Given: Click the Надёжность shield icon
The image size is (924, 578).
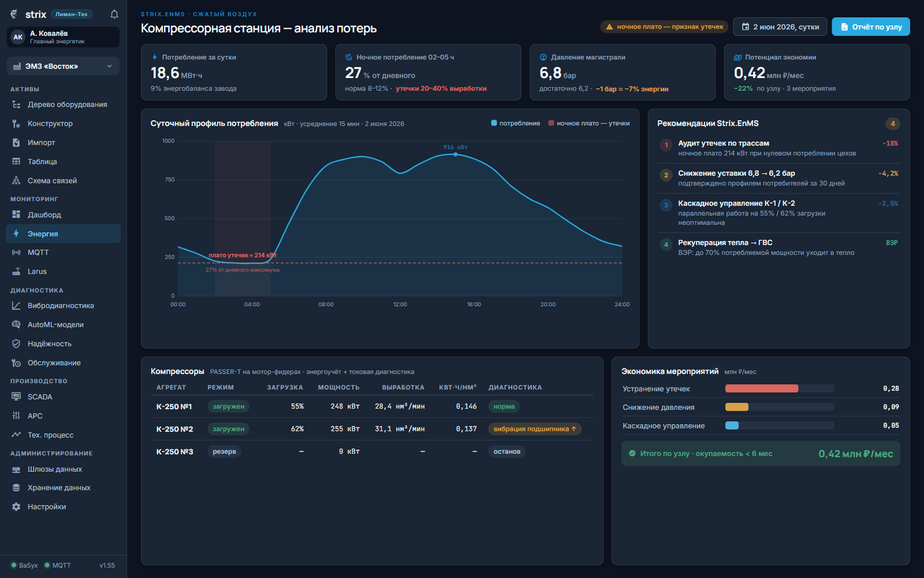Looking at the screenshot, I should tap(16, 344).
